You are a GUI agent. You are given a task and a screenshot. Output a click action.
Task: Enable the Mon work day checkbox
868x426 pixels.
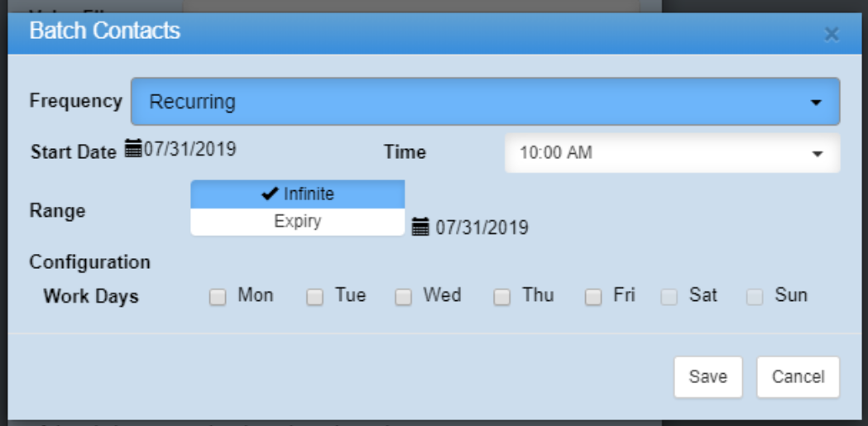(x=218, y=298)
